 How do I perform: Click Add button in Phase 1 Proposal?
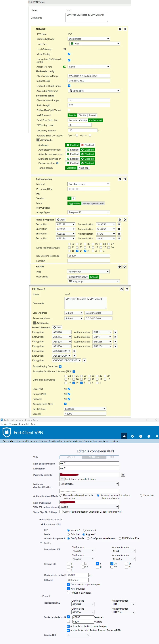tap(61, 220)
